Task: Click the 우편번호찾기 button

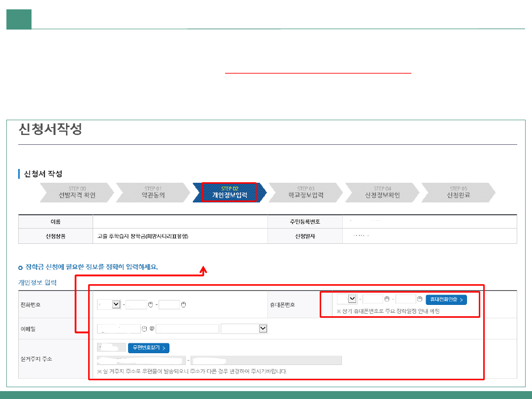Action: coord(148,348)
